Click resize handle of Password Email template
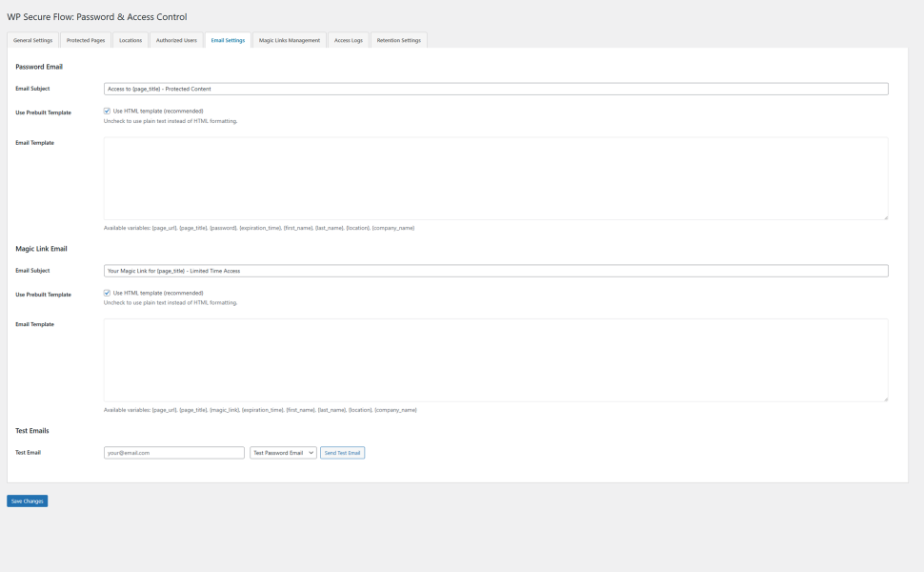The height and width of the screenshot is (572, 924). [885, 217]
